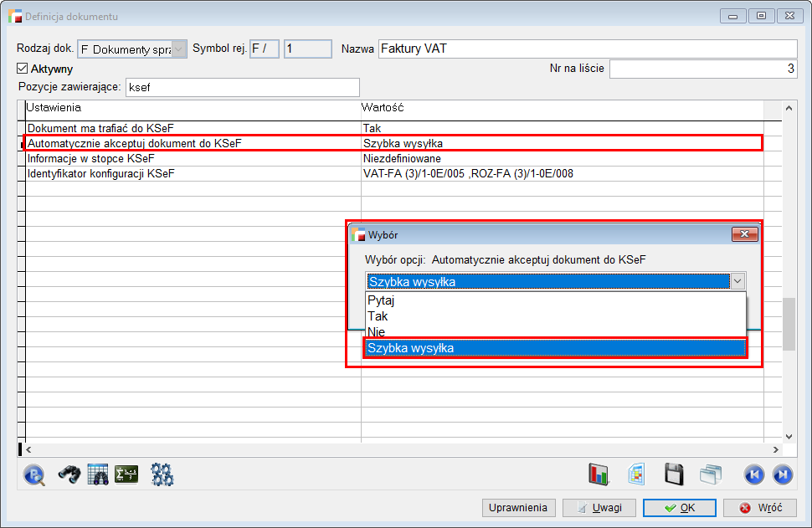Click the floppy disk save icon
The height and width of the screenshot is (528, 812).
[x=674, y=474]
